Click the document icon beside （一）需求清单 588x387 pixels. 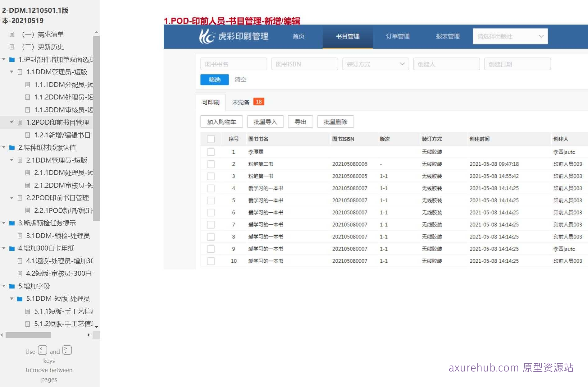[12, 34]
